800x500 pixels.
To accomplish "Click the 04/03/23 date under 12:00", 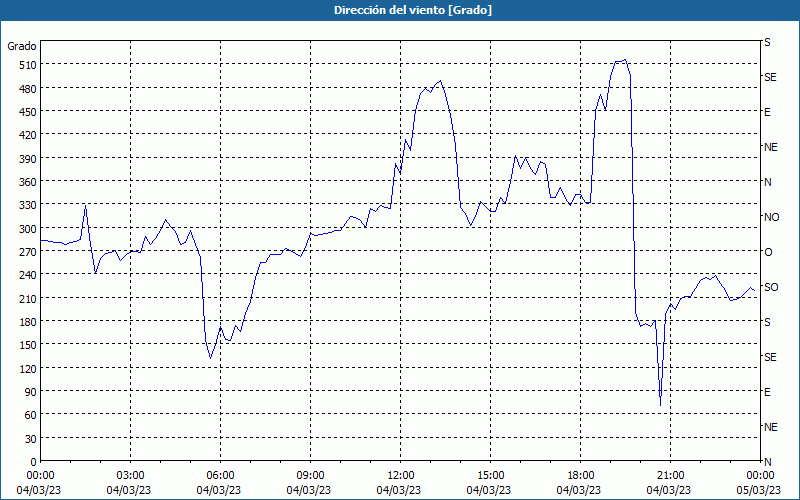I will pos(398,490).
